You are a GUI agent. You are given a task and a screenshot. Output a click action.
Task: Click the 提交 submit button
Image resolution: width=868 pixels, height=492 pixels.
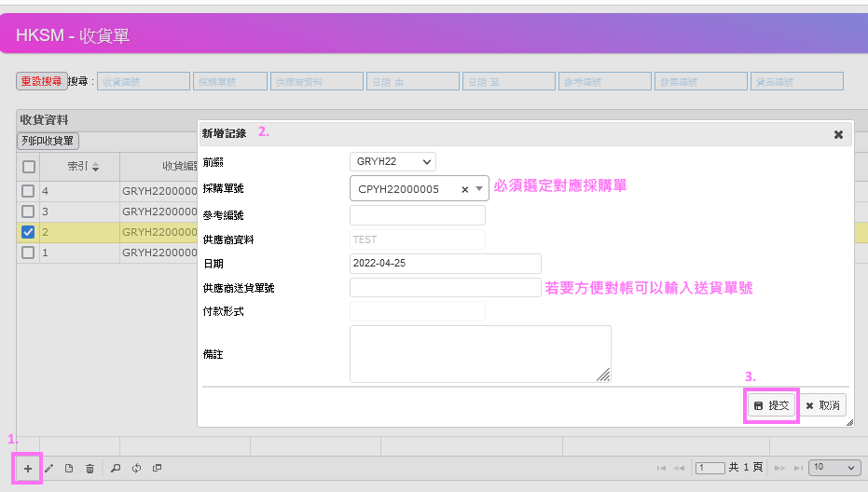pos(771,406)
